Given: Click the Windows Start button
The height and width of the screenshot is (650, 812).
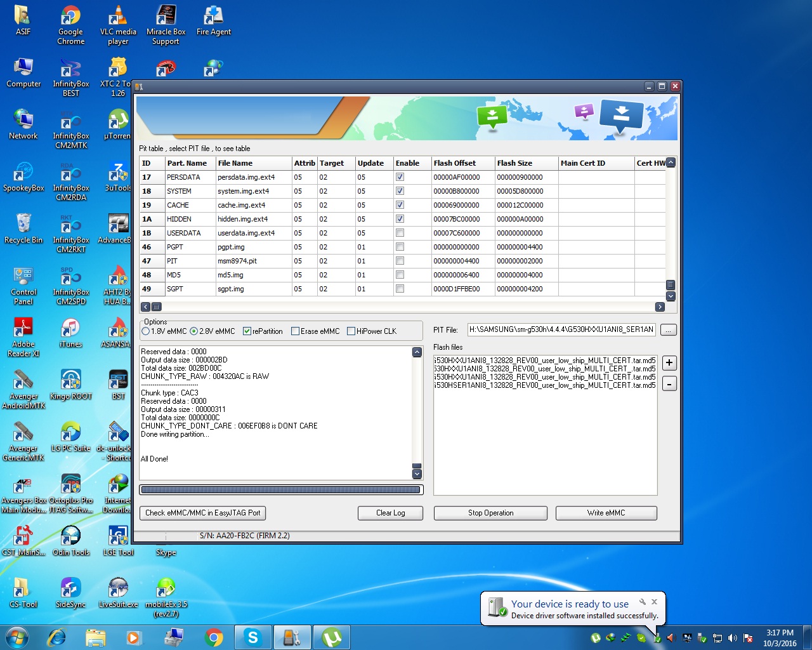Looking at the screenshot, I should (x=17, y=637).
